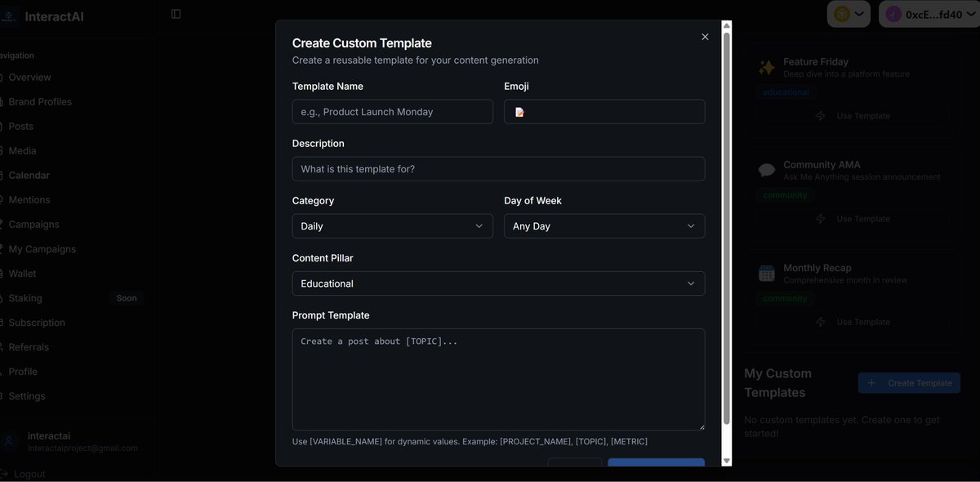Expand the Content Pillar dropdown
The height and width of the screenshot is (482, 980).
click(499, 283)
